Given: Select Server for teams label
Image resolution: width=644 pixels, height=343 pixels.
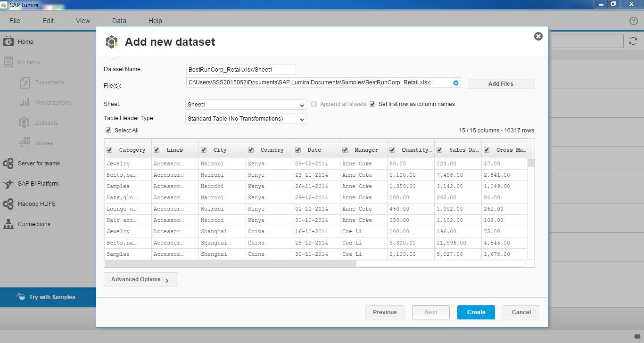Looking at the screenshot, I should pyautogui.click(x=39, y=163).
